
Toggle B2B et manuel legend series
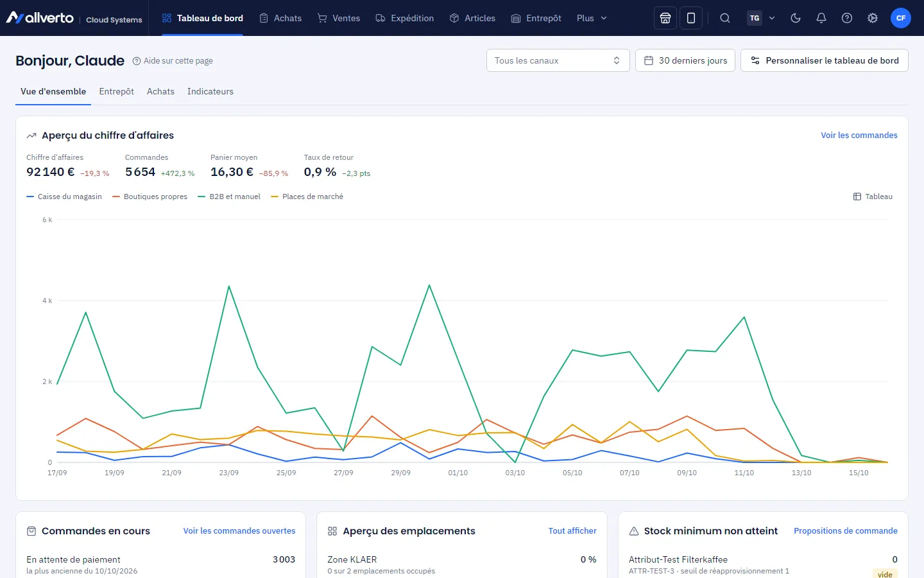[x=230, y=197]
